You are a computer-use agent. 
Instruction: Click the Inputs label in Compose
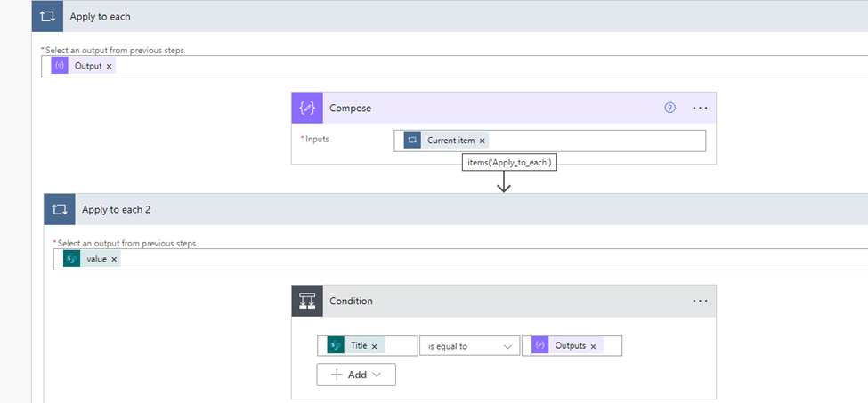point(317,140)
